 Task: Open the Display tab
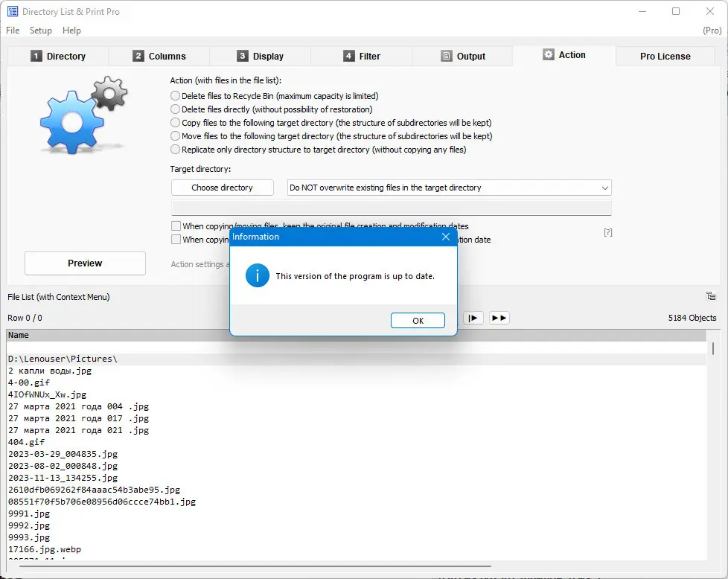pyautogui.click(x=260, y=56)
